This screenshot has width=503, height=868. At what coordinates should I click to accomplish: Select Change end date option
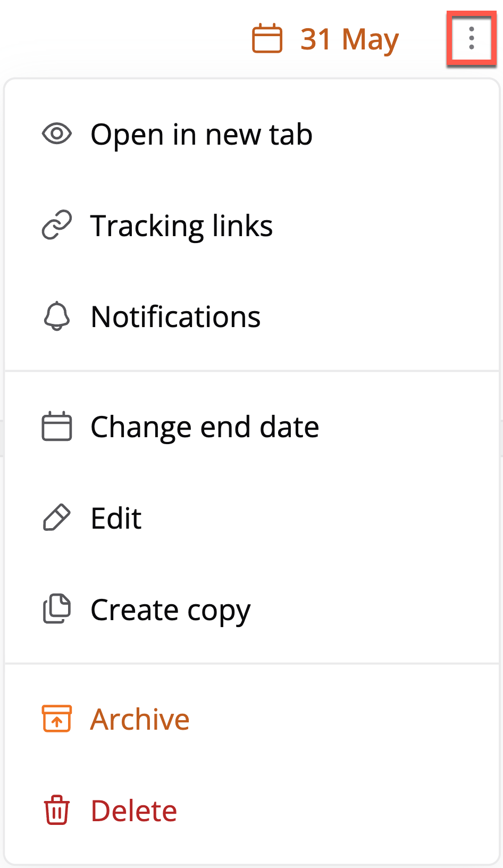coord(252,427)
